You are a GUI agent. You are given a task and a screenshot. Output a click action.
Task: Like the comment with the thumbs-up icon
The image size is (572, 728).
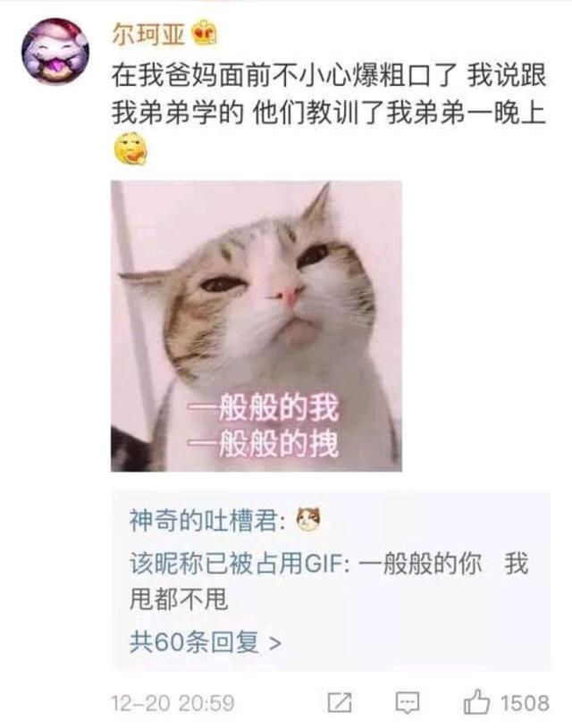(476, 701)
